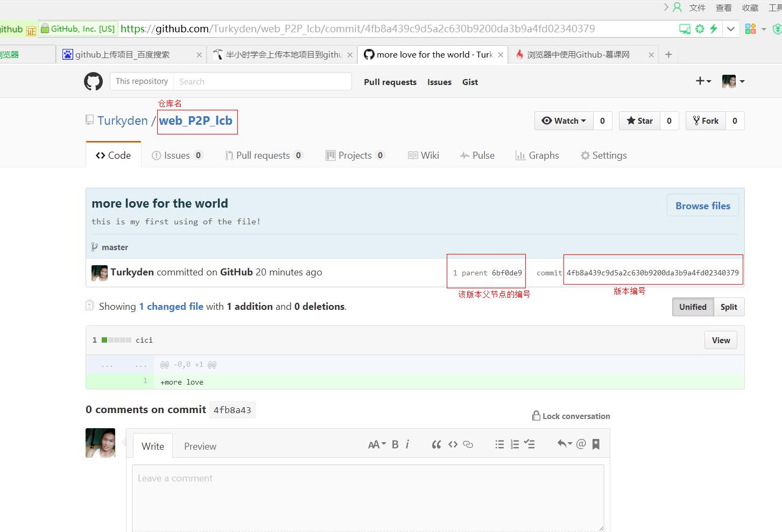Viewport: 782px width, 532px height.
Task: Click Issues in the top header
Action: point(439,82)
